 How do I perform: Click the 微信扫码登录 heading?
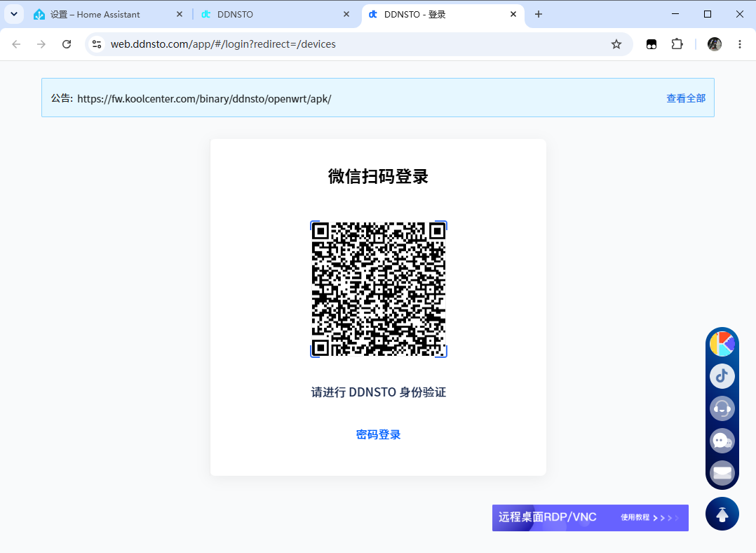pyautogui.click(x=379, y=177)
